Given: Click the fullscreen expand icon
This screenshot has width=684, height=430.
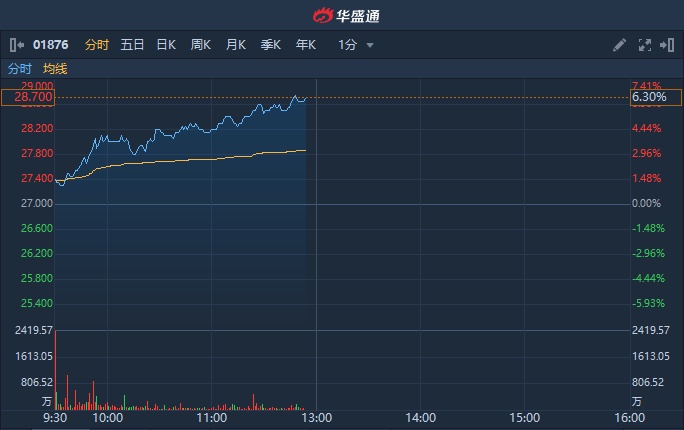Looking at the screenshot, I should pyautogui.click(x=644, y=45).
